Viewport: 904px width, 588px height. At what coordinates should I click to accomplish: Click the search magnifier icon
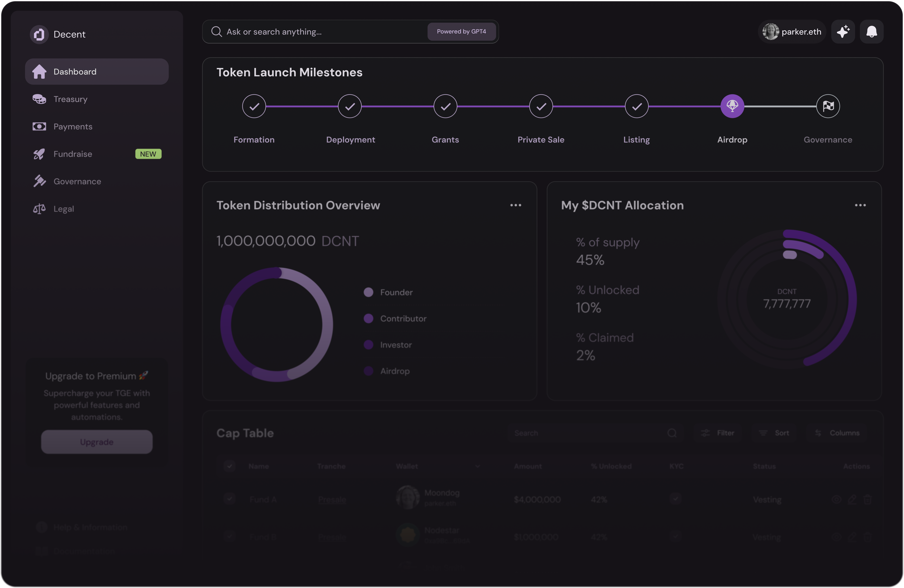coord(216,31)
